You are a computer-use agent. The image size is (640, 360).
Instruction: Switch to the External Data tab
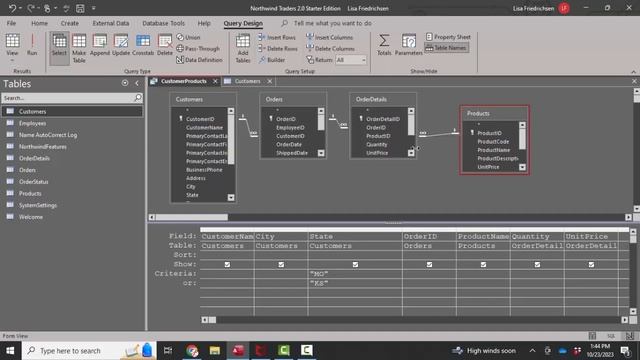coord(111,23)
